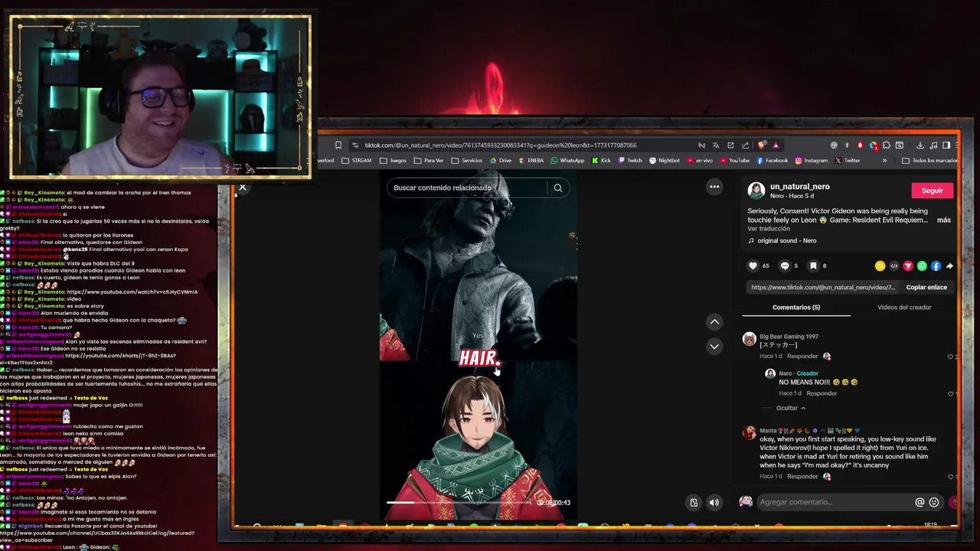Mute the video with speaker icon

pyautogui.click(x=714, y=503)
